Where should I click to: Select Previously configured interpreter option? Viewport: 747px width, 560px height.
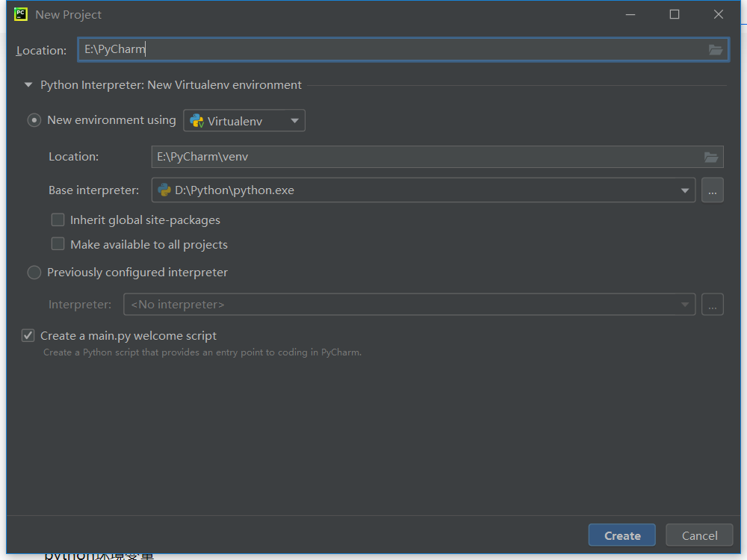(34, 273)
